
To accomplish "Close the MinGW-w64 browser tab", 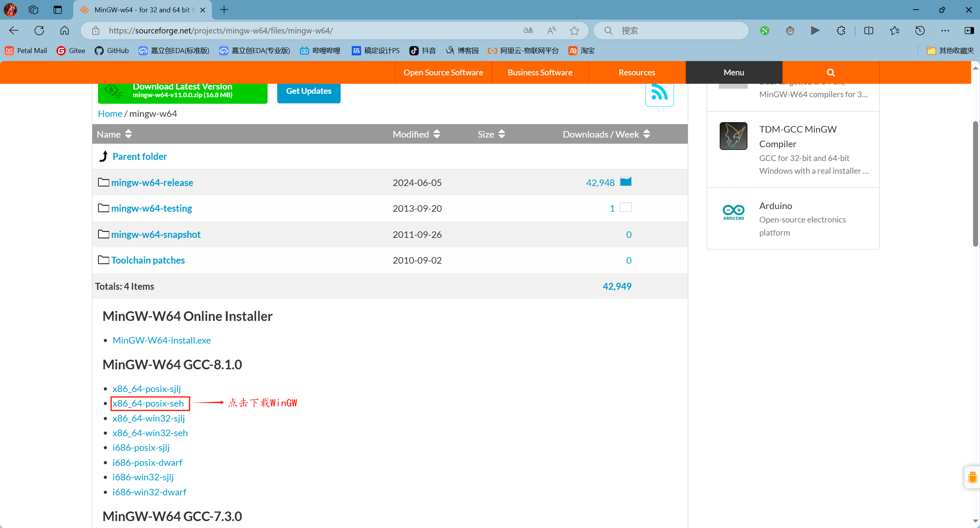I will point(203,10).
